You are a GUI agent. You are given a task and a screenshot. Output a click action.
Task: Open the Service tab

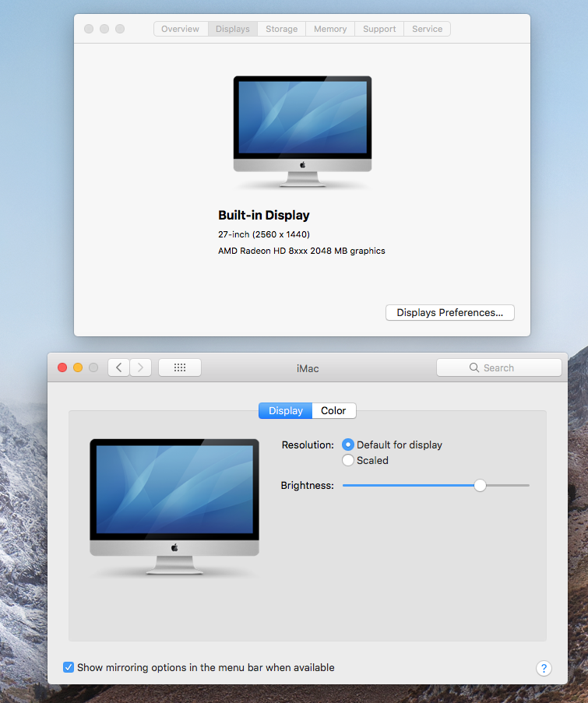[x=427, y=29]
